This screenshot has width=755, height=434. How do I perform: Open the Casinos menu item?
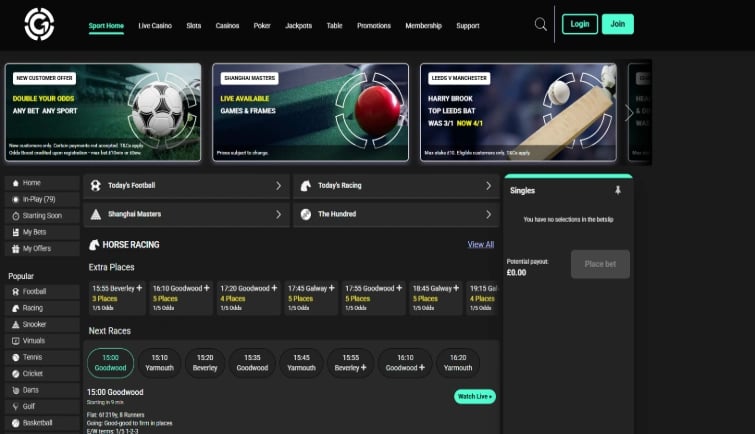(x=227, y=26)
